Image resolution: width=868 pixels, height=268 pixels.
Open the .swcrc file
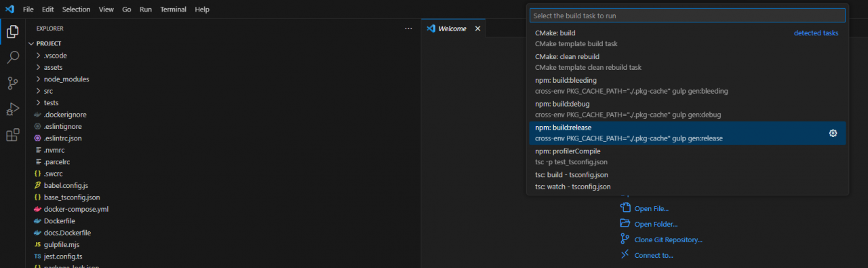[223, 174]
